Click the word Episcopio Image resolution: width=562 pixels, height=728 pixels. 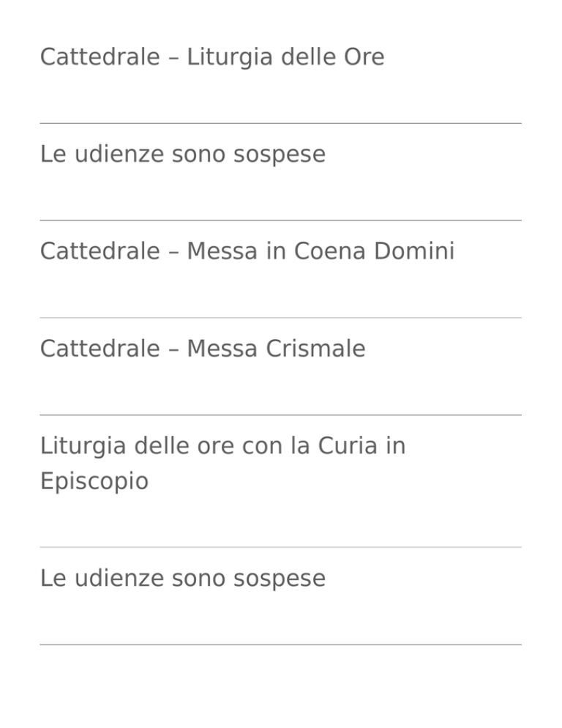(94, 481)
